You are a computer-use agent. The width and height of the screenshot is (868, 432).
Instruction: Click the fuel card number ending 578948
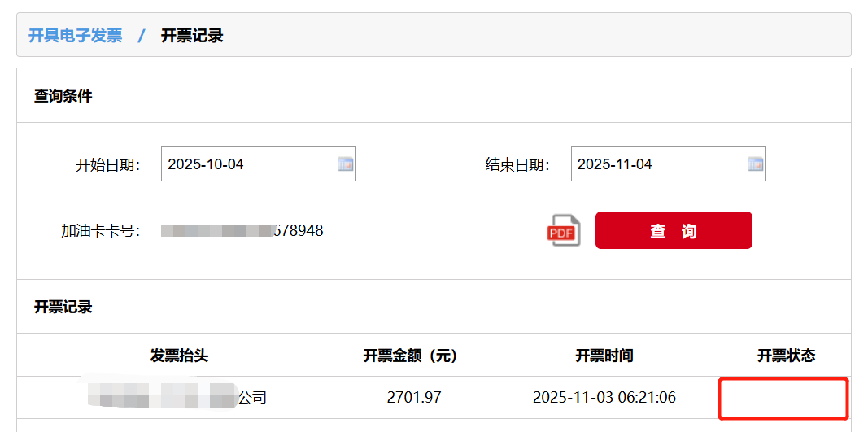point(242,231)
